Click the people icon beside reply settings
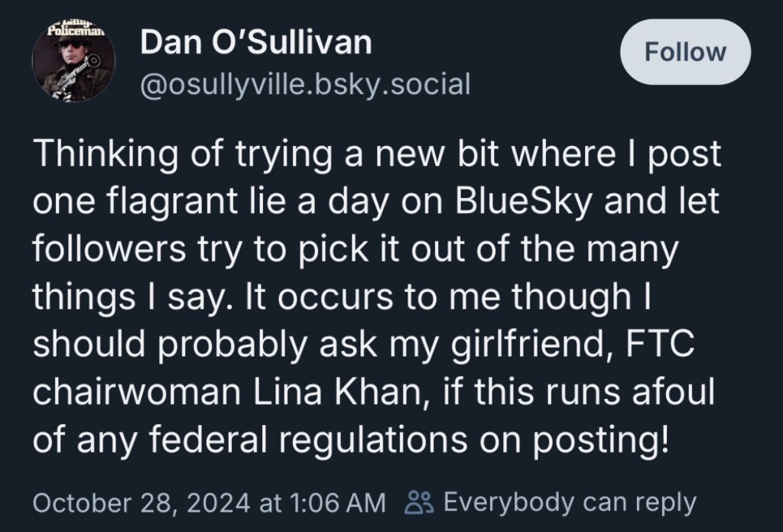Viewport: 783px width, 532px height. pos(419,502)
